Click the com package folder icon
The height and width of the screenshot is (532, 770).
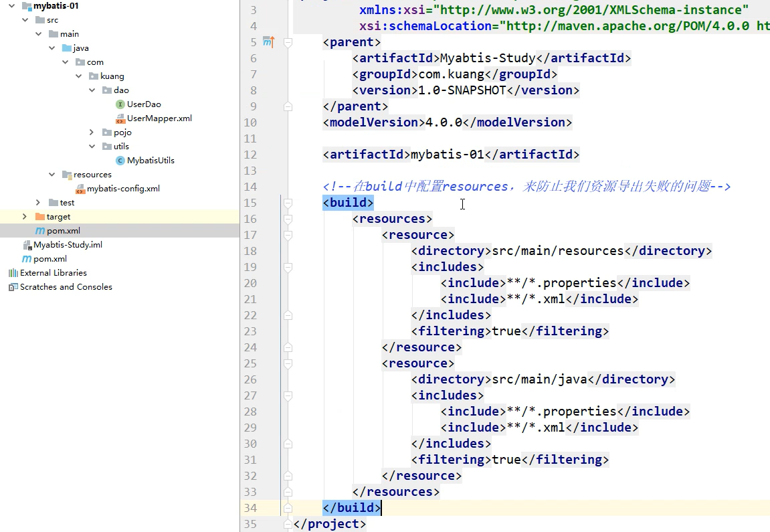click(80, 62)
